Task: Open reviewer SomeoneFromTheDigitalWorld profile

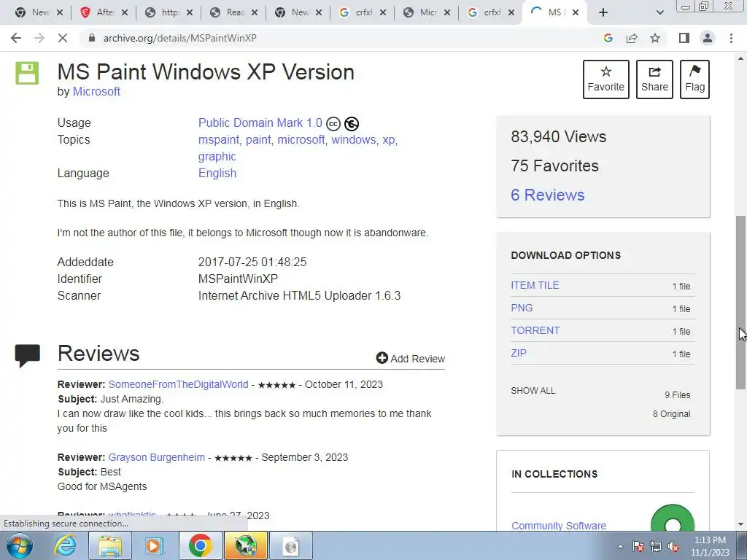Action: coord(178,384)
